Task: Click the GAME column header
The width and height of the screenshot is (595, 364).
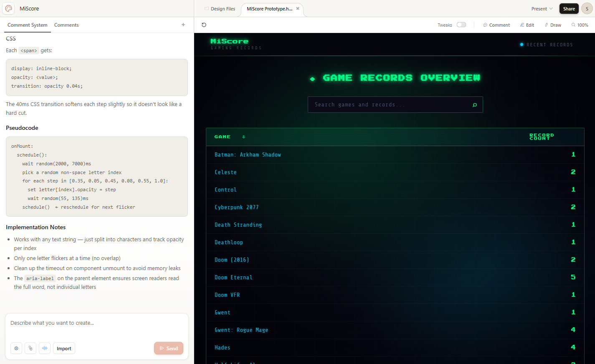Action: 222,137
